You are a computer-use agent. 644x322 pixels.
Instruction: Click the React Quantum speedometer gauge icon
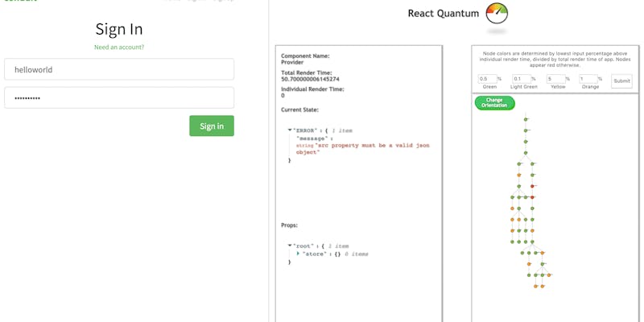(497, 13)
